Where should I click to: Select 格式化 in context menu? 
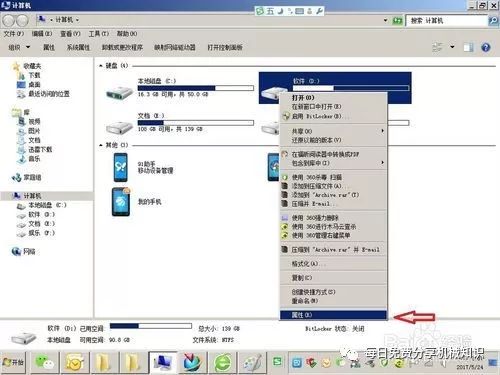pyautogui.click(x=333, y=264)
